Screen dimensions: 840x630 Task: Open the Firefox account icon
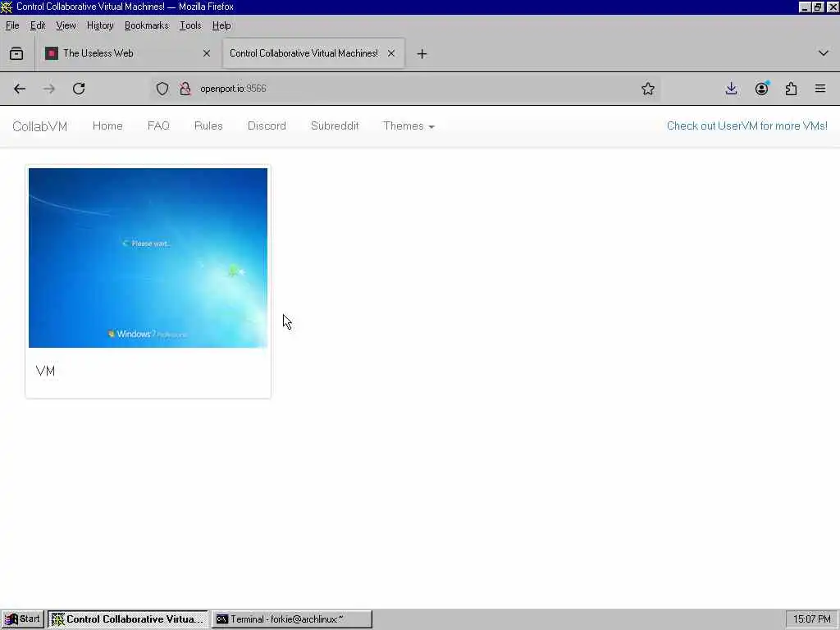762,89
